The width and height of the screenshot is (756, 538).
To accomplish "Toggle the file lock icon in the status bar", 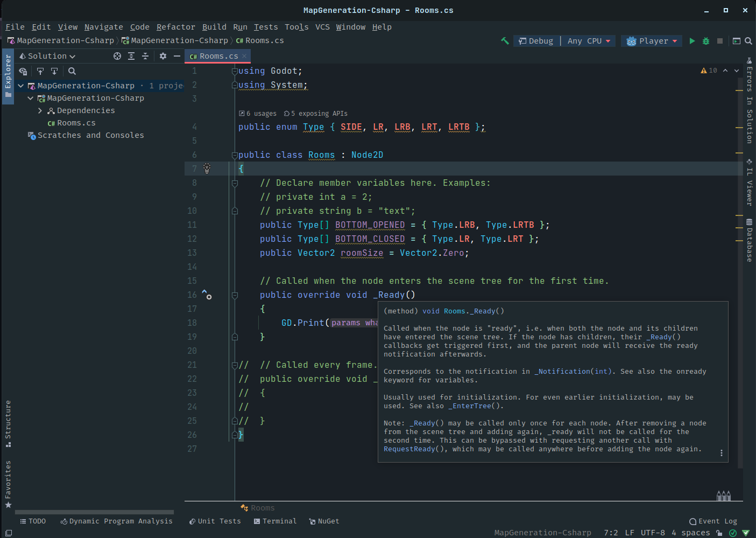I will [719, 533].
